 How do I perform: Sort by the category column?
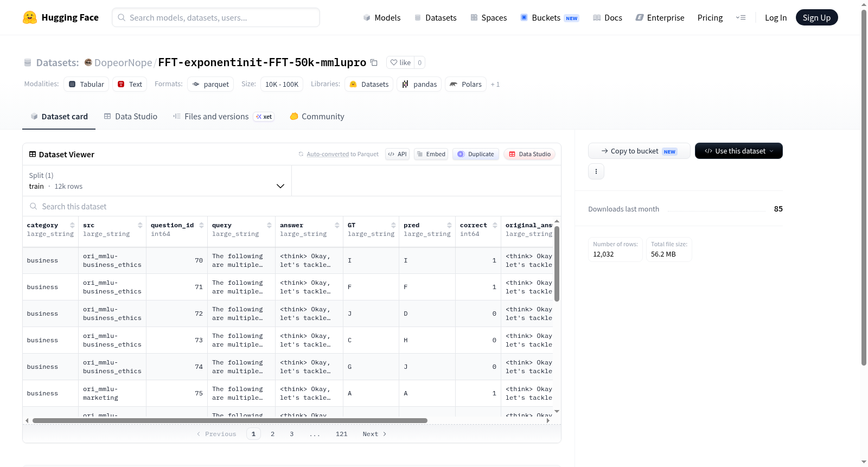72,225
